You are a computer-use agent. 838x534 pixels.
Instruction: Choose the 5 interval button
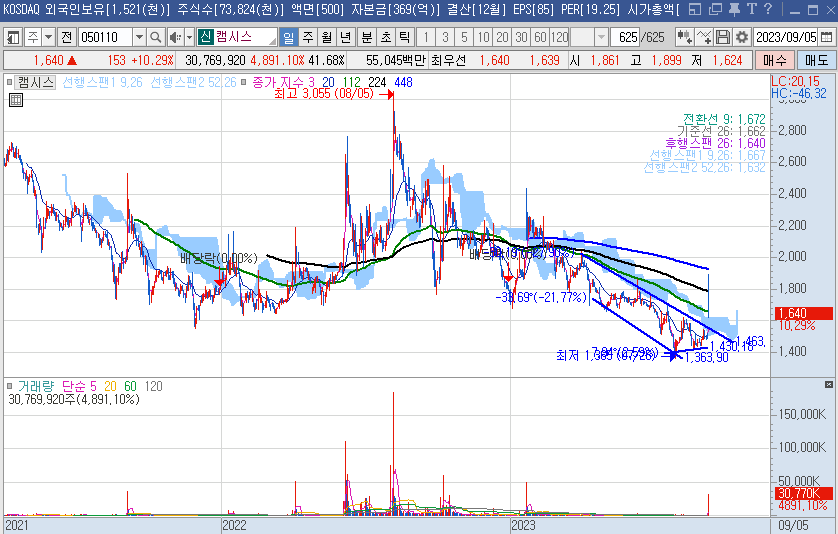click(464, 37)
